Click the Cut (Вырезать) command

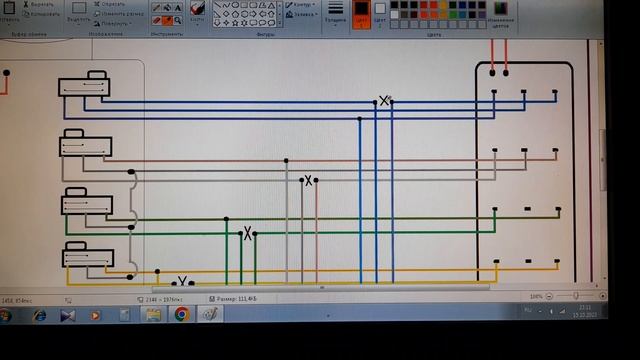[x=38, y=4]
